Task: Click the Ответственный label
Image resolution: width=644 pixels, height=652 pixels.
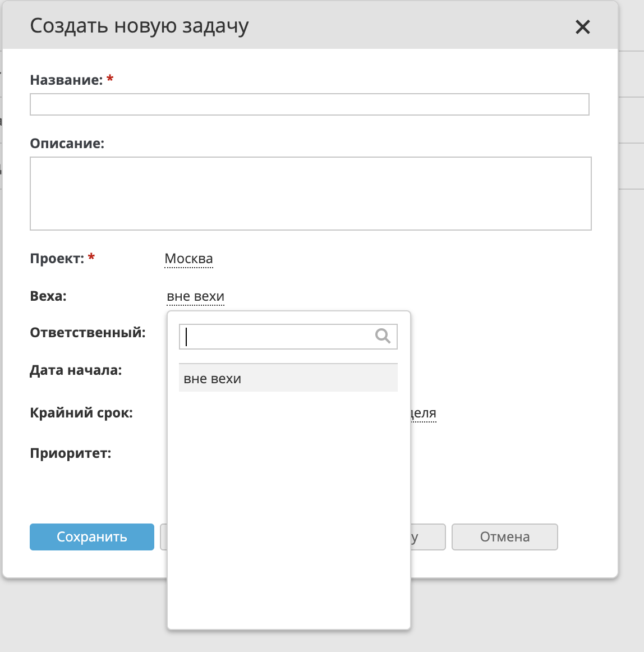Action: (88, 333)
